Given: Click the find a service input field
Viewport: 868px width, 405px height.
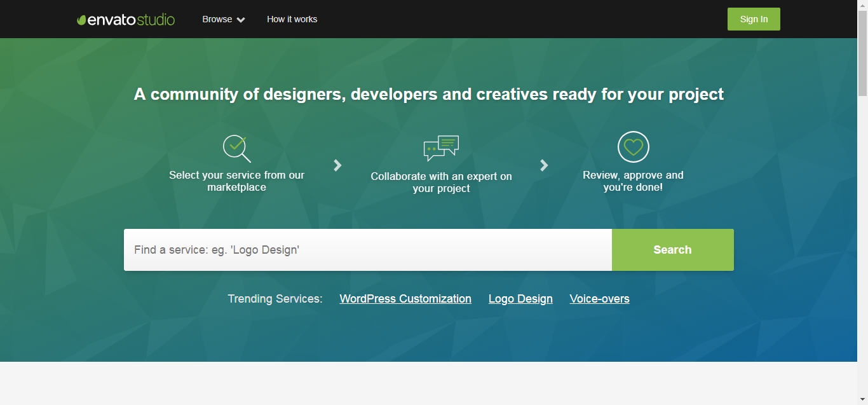Looking at the screenshot, I should [x=367, y=249].
